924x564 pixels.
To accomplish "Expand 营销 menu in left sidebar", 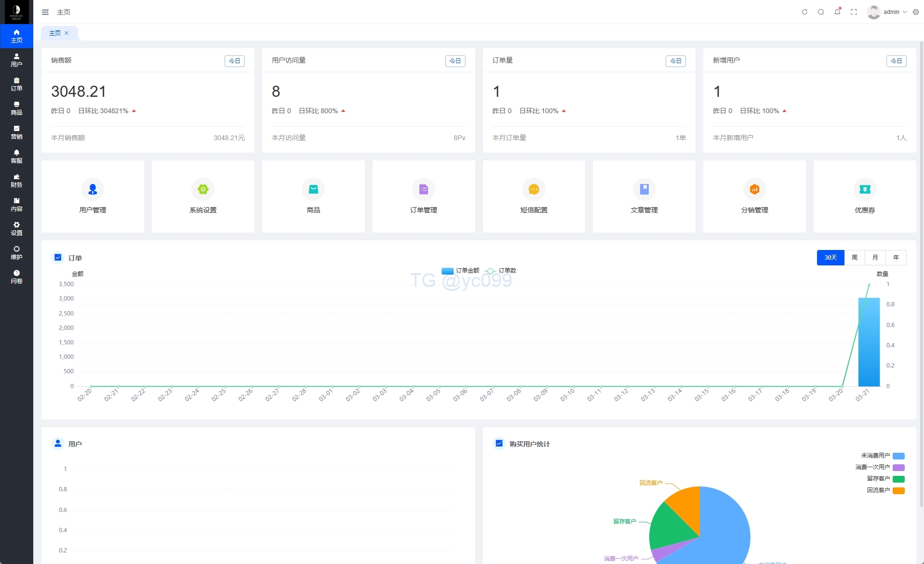I will point(16,132).
